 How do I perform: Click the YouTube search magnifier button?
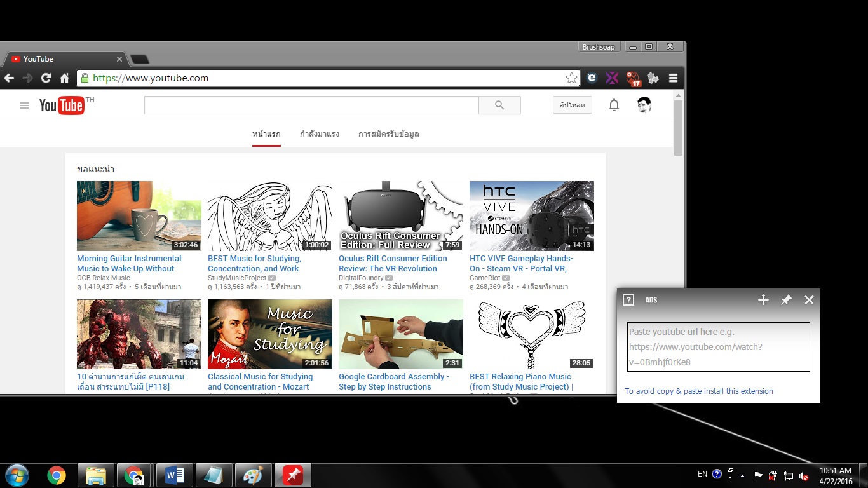coord(499,105)
